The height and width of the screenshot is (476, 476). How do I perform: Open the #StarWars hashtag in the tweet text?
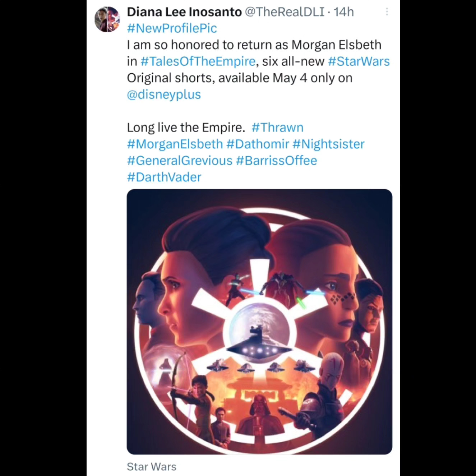[359, 61]
